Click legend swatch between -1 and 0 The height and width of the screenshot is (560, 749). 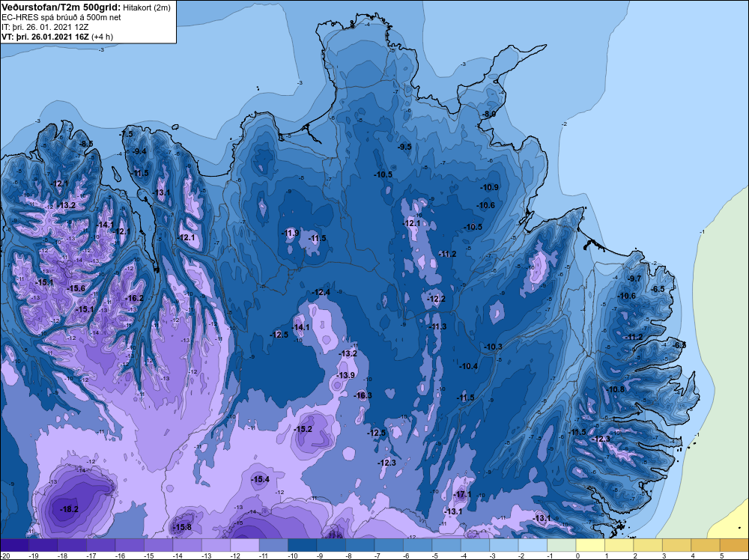(561, 545)
